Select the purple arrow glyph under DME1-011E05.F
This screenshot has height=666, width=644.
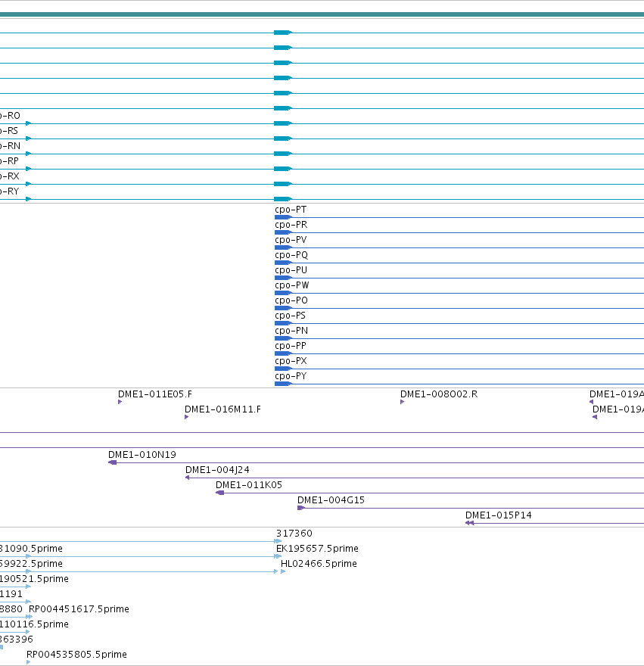[x=120, y=402]
